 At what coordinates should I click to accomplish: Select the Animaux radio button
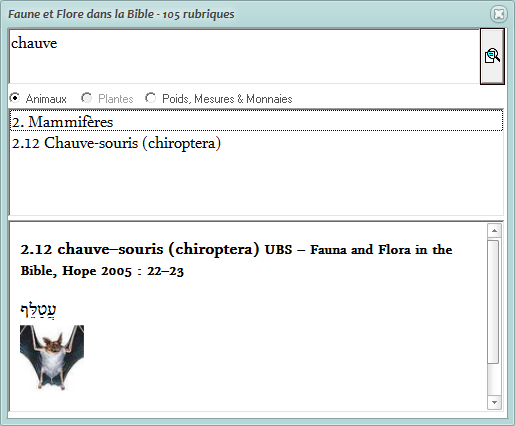(15, 98)
